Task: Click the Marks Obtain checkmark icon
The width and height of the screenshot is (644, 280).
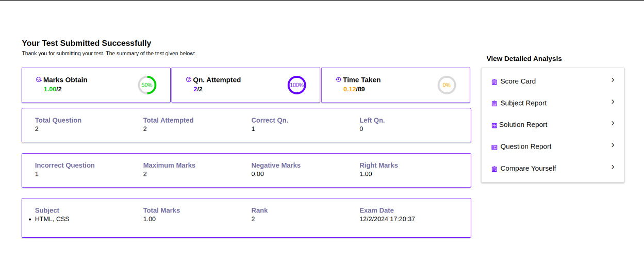Action: (x=39, y=80)
